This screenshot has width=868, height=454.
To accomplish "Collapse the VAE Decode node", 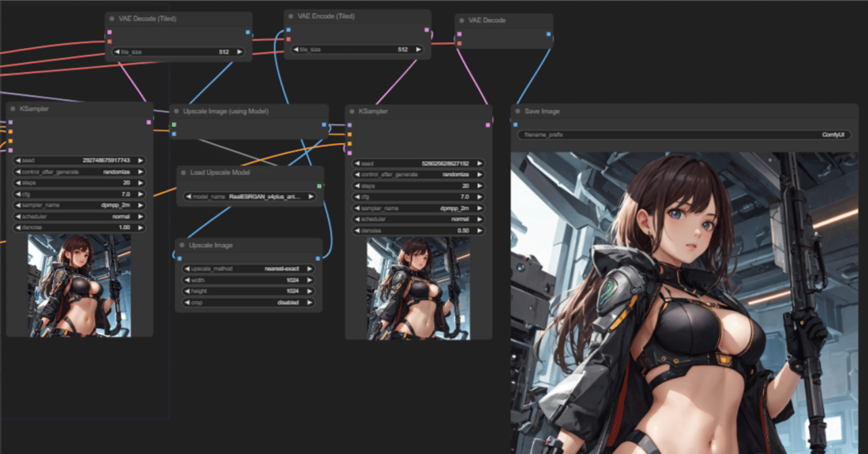I will point(463,20).
